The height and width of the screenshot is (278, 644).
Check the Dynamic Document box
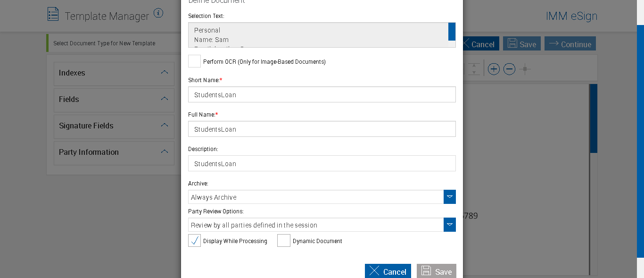pyautogui.click(x=283, y=241)
